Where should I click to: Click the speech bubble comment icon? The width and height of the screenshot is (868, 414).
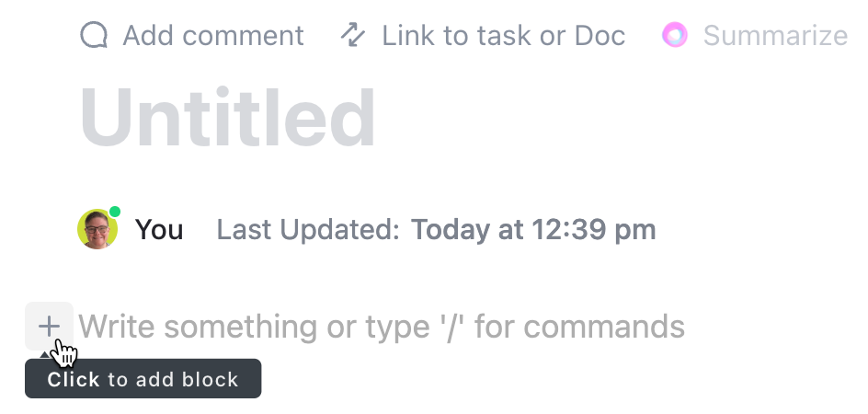tap(94, 36)
